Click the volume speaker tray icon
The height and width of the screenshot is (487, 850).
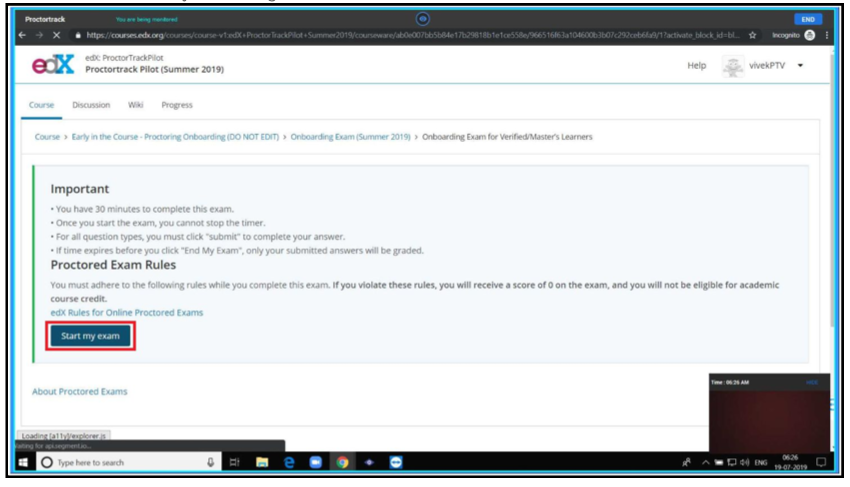tap(745, 463)
